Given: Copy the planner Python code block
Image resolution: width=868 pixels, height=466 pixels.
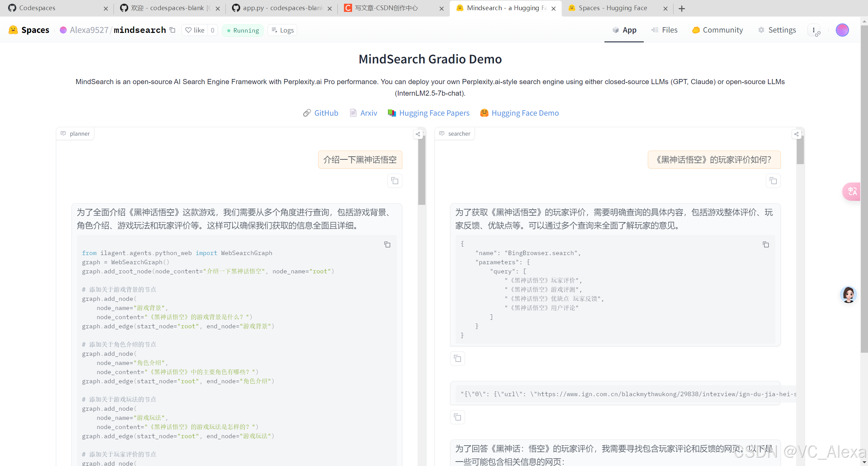Looking at the screenshot, I should [387, 245].
